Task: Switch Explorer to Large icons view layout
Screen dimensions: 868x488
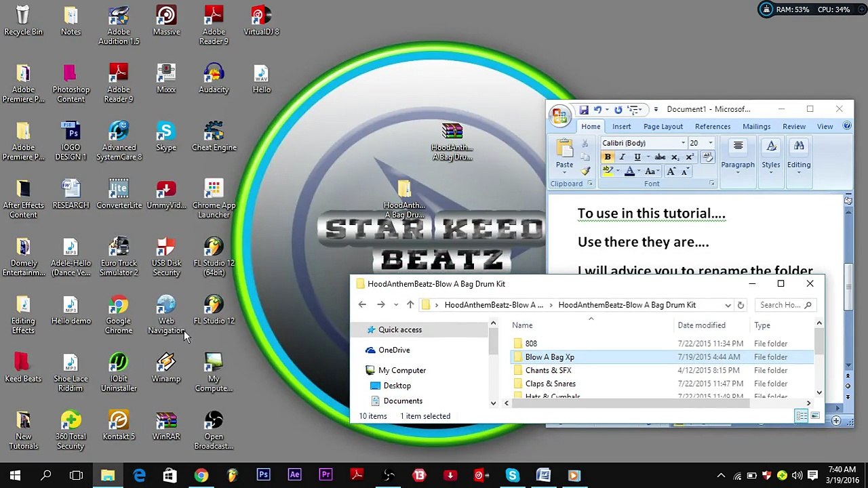Action: (814, 416)
